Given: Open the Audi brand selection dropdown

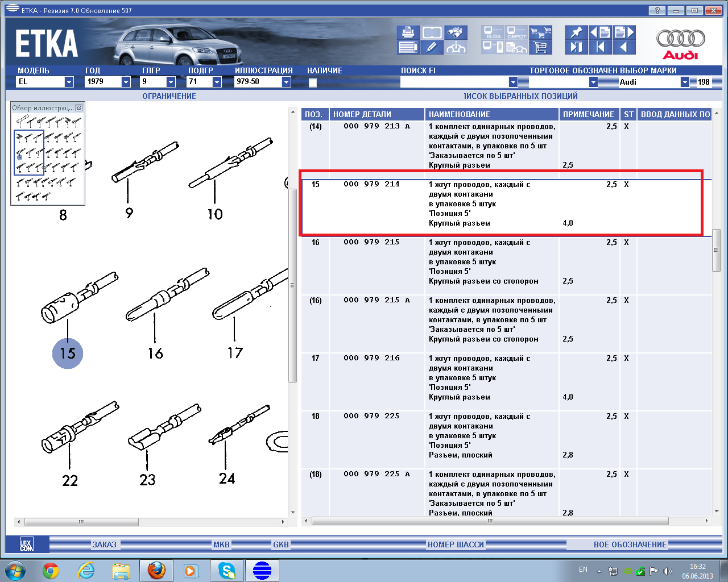Looking at the screenshot, I should (x=685, y=82).
